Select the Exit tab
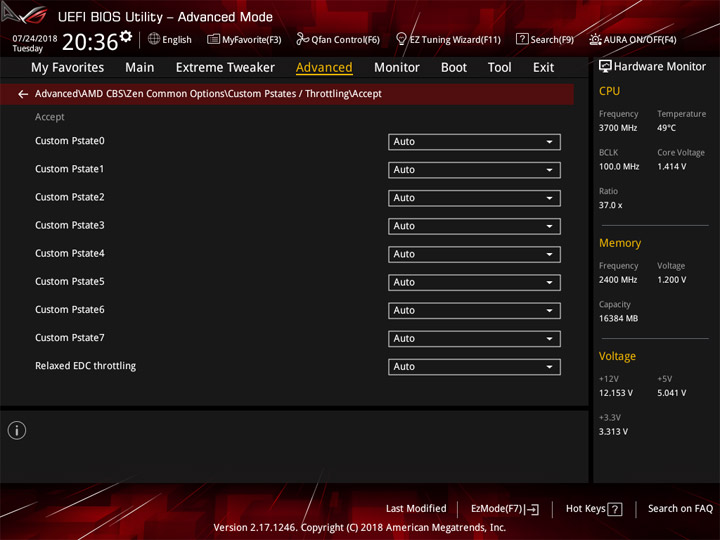The width and height of the screenshot is (720, 540). [543, 68]
